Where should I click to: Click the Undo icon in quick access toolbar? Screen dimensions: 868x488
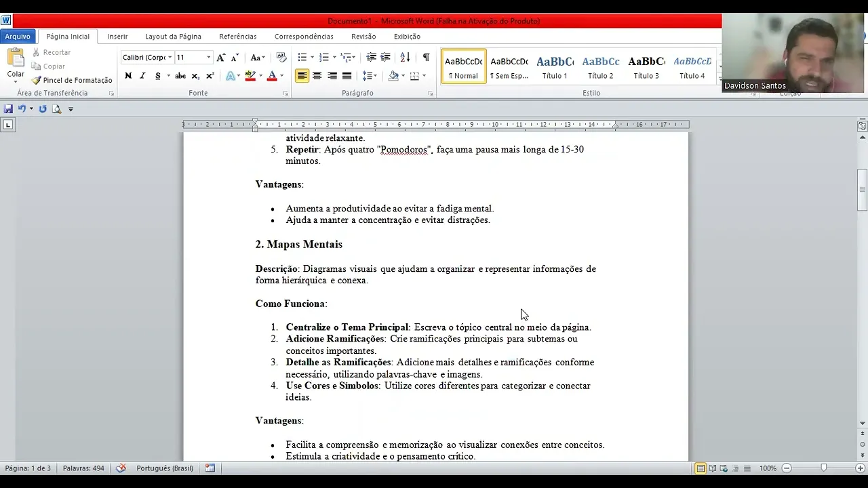point(22,109)
